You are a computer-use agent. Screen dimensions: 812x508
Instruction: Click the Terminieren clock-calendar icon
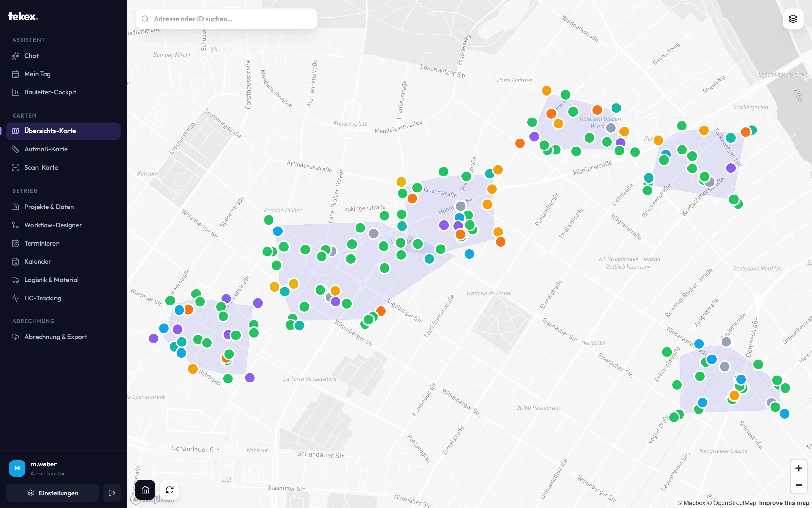tap(15, 244)
